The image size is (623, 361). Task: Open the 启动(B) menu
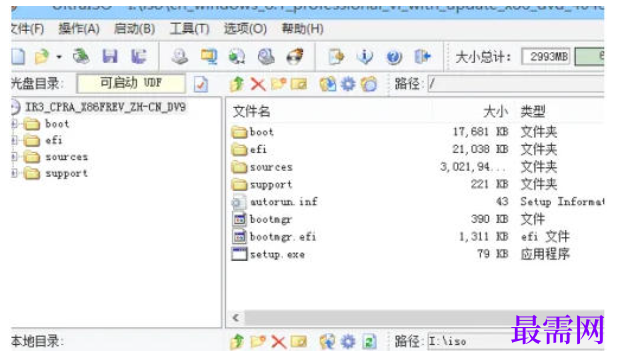click(x=134, y=29)
